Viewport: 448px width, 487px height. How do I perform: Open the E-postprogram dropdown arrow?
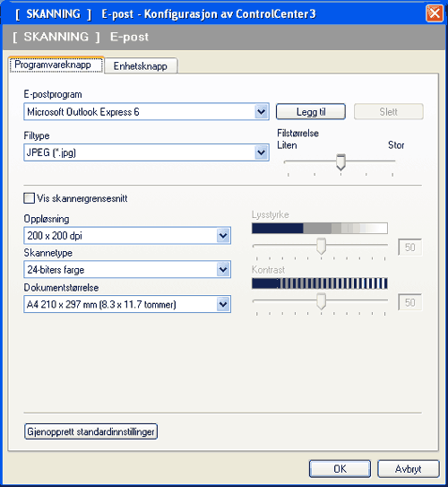click(262, 111)
